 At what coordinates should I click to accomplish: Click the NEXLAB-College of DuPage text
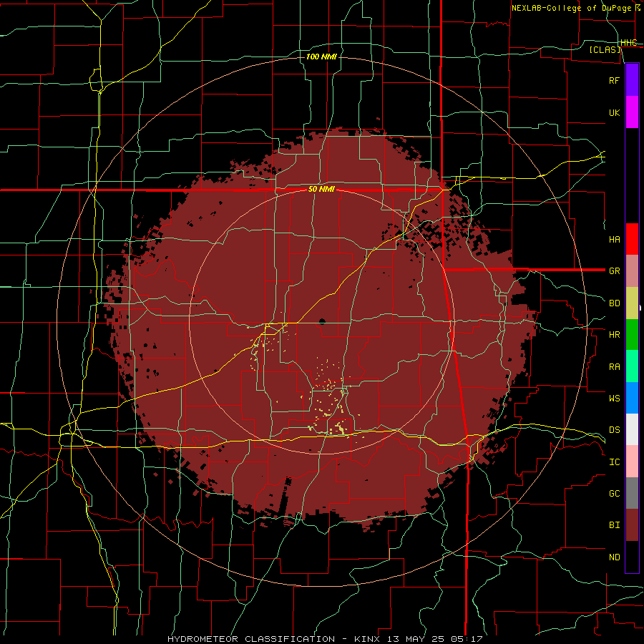[x=571, y=8]
